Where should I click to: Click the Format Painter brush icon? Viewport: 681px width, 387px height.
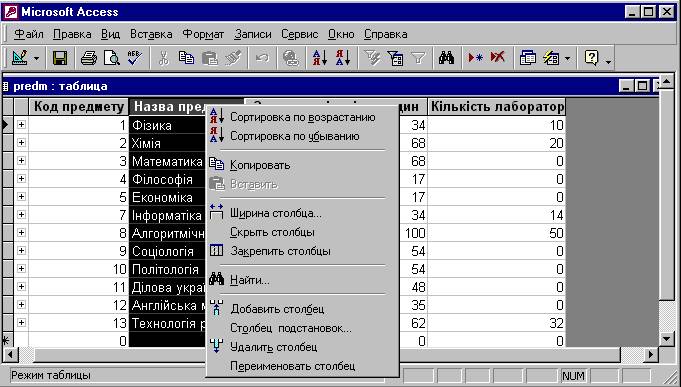pyautogui.click(x=233, y=58)
